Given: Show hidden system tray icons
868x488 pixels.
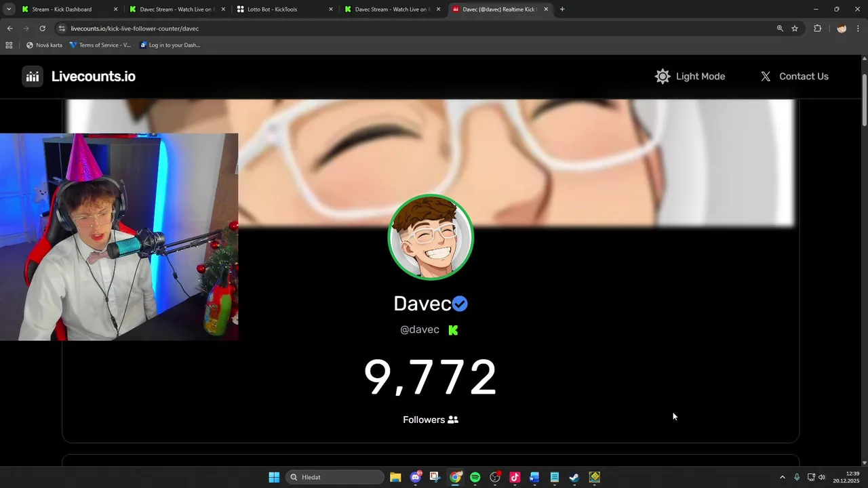Looking at the screenshot, I should tap(782, 477).
